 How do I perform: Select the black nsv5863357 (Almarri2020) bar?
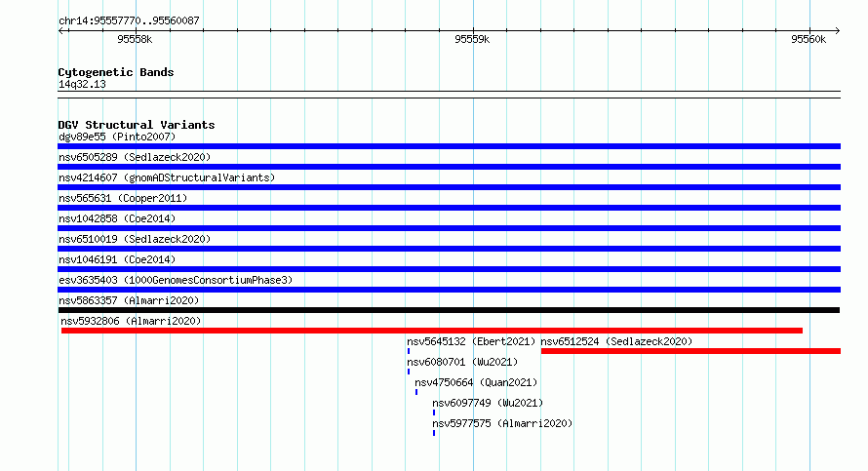(x=449, y=310)
